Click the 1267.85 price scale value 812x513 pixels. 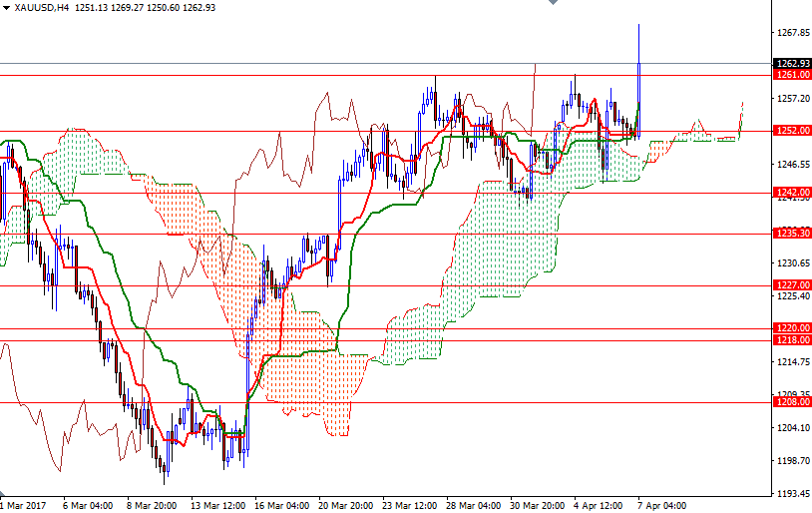pos(792,33)
